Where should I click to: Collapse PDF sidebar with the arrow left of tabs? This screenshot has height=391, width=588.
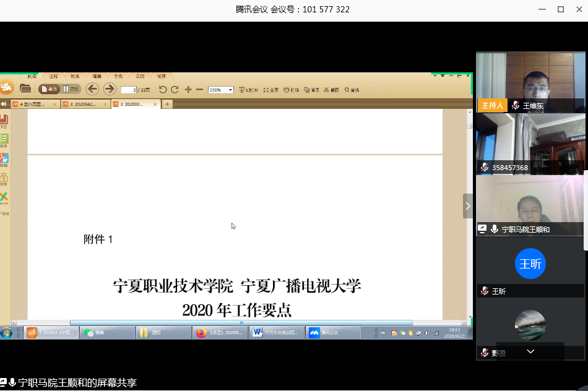coord(3,104)
